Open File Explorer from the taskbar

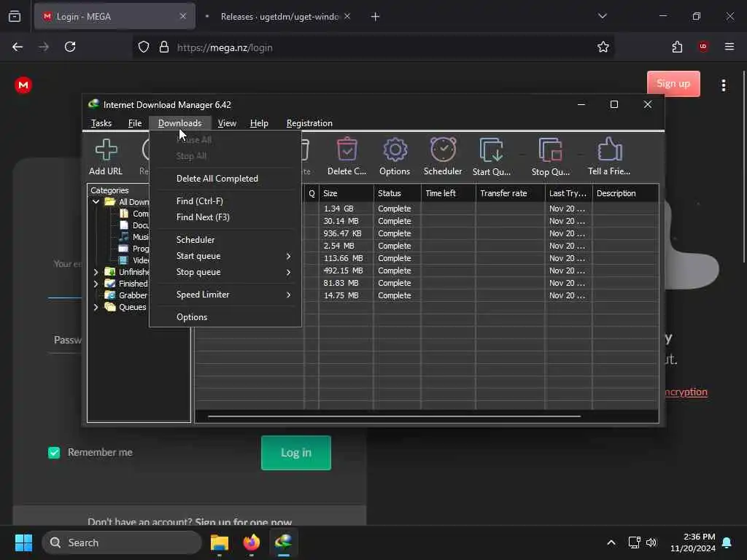click(x=220, y=542)
